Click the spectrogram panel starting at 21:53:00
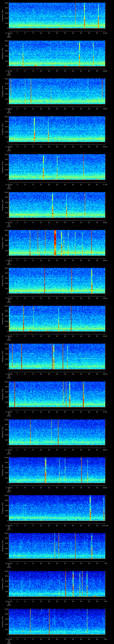This screenshot has height=644, width=114. 57,281
